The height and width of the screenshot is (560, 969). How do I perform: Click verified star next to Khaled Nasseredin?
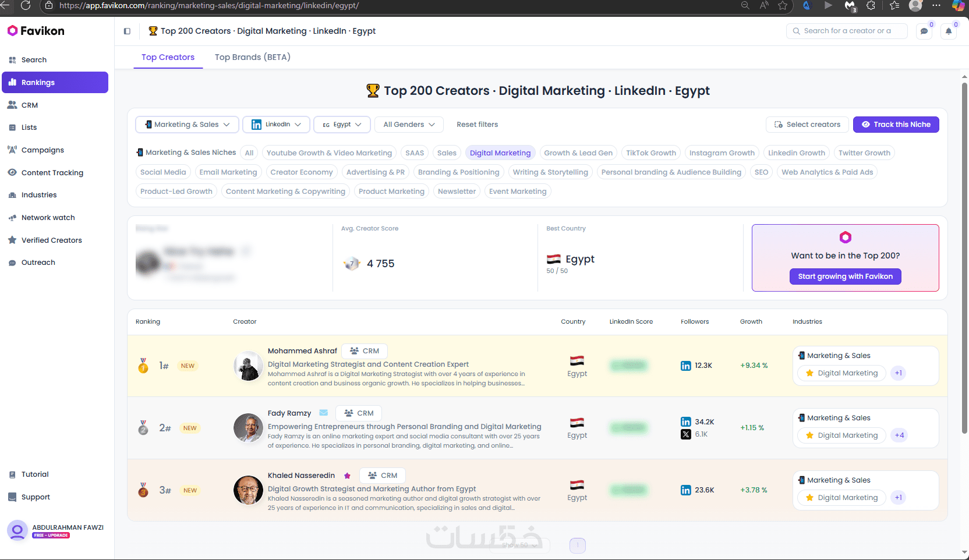click(347, 476)
